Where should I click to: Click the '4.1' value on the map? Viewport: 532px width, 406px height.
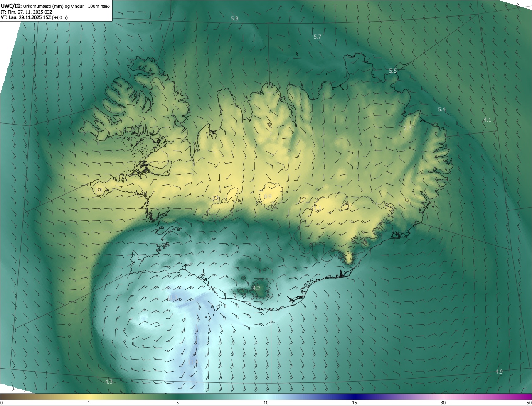click(487, 120)
